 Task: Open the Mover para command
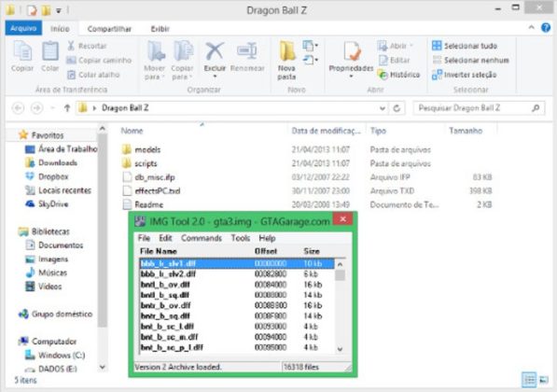155,61
